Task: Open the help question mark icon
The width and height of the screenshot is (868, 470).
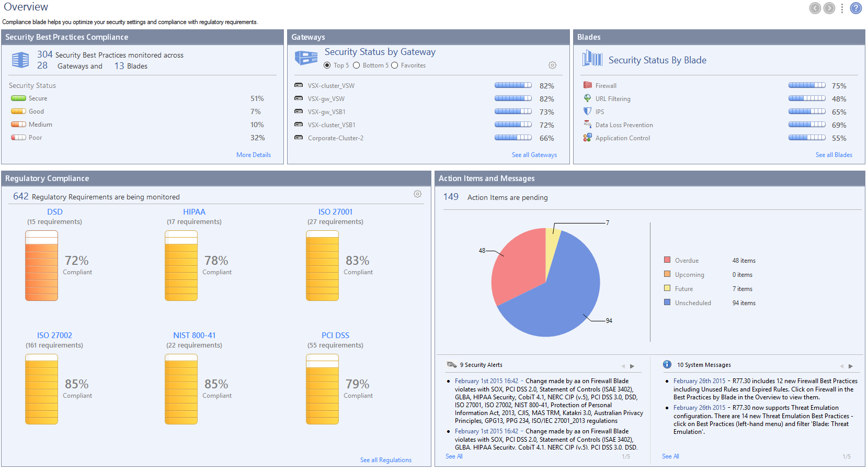Action: (x=856, y=8)
